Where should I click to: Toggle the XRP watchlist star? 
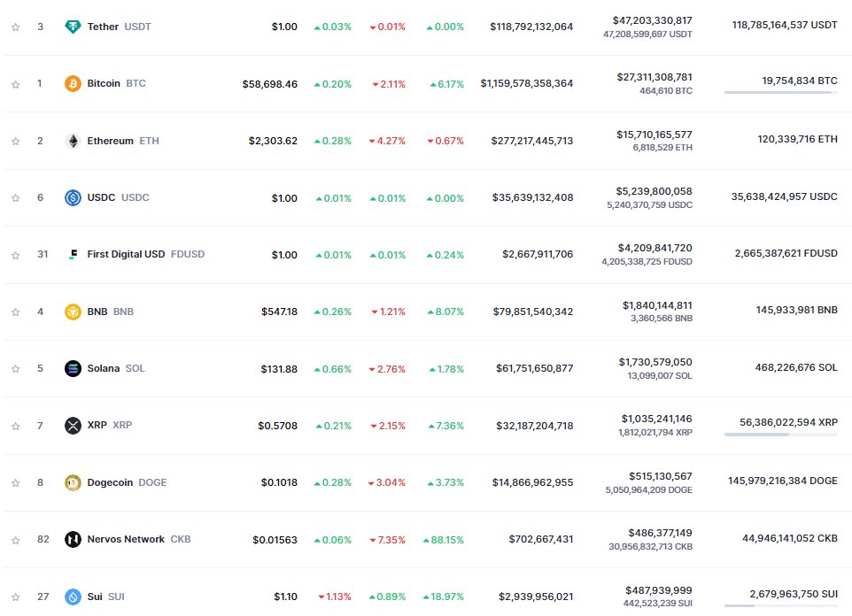(16, 426)
